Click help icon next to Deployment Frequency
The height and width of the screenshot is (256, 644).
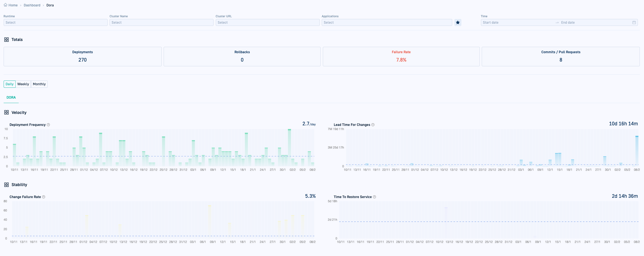[x=49, y=125]
